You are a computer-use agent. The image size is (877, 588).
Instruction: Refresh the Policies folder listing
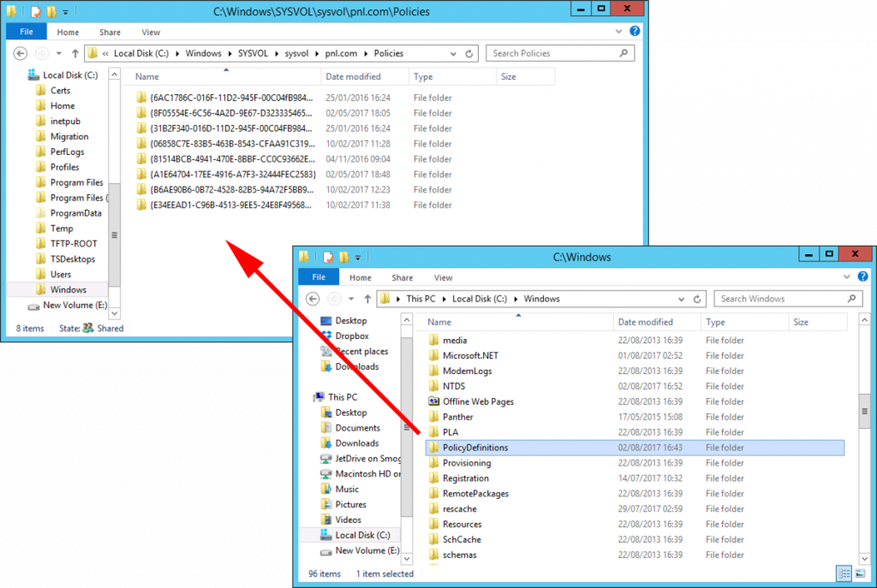click(x=468, y=53)
